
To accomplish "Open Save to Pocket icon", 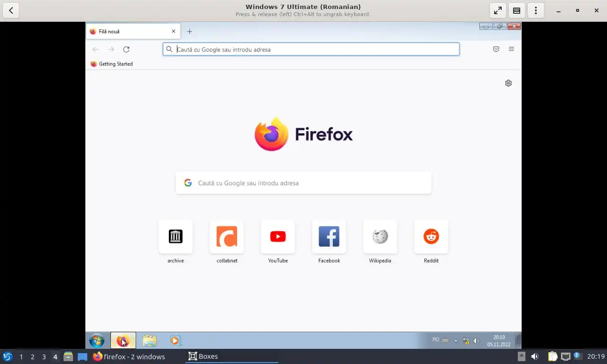I will [496, 49].
